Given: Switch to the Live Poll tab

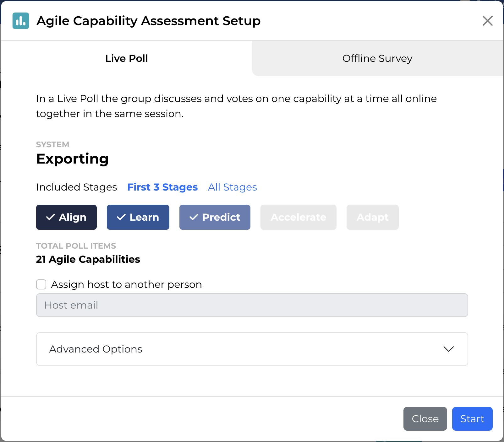Looking at the screenshot, I should (x=126, y=58).
